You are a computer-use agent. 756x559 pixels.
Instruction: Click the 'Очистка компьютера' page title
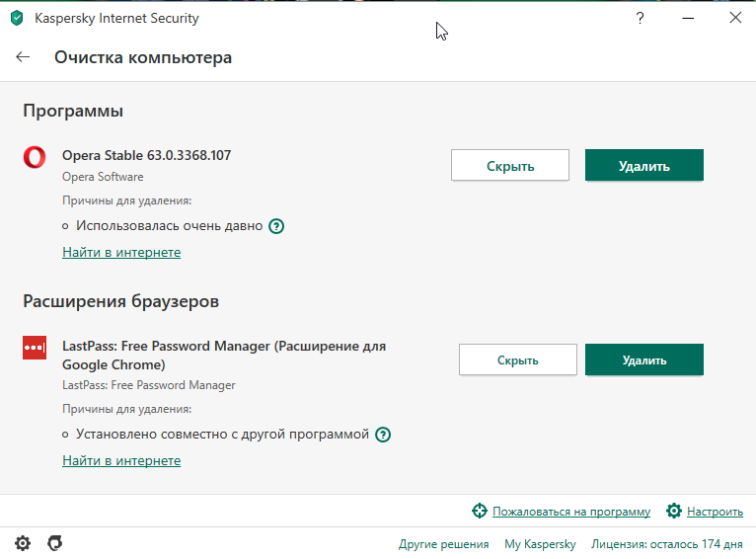pyautogui.click(x=143, y=57)
